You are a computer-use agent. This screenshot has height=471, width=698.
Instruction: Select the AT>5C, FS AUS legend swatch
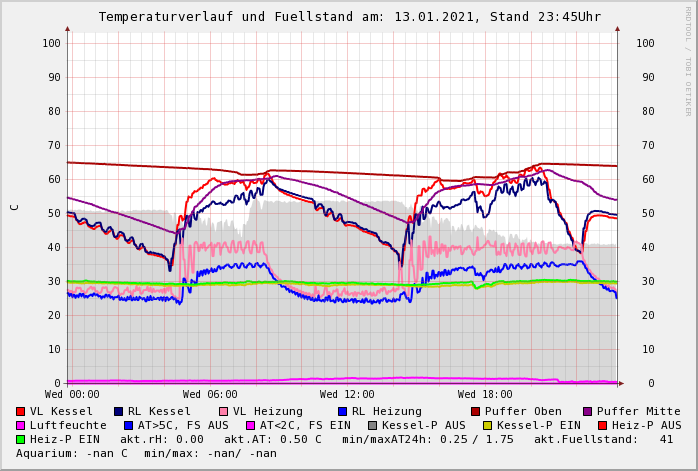129,425
